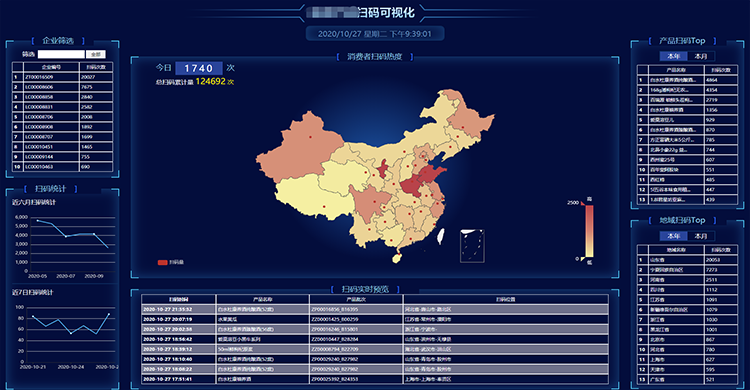The width and height of the screenshot is (750, 390).
Task: Click 山东省 row in region ranking table
Action: (687, 260)
